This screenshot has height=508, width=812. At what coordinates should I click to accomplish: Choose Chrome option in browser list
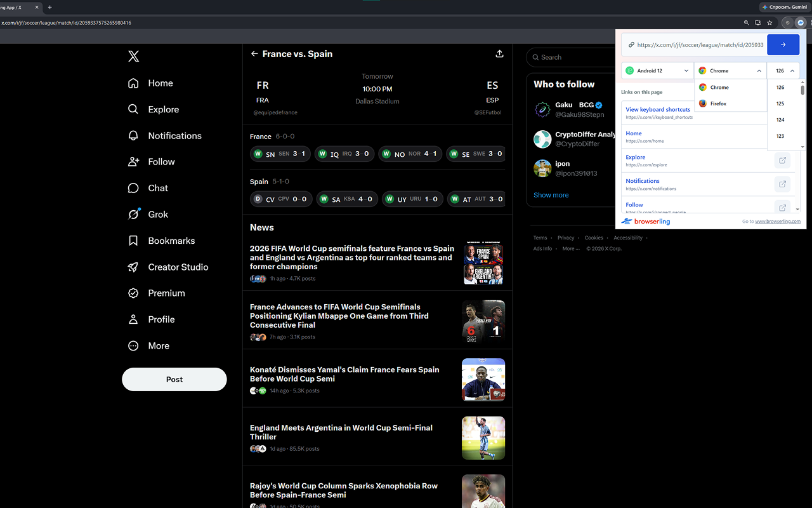(x=730, y=88)
